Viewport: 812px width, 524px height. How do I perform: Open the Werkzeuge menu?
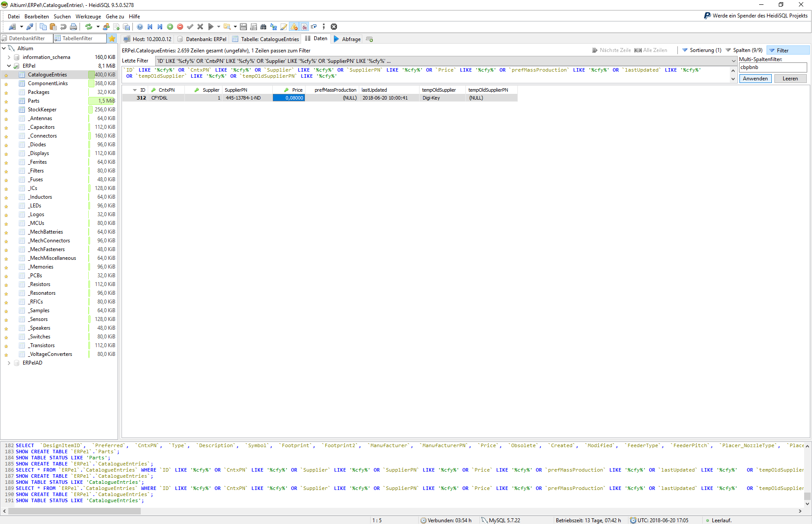[x=88, y=16]
